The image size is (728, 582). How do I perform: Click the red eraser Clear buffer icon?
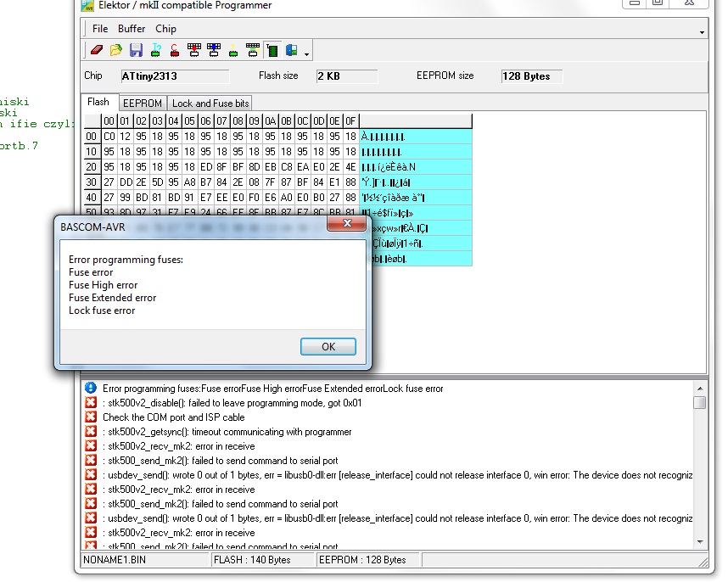[x=97, y=50]
